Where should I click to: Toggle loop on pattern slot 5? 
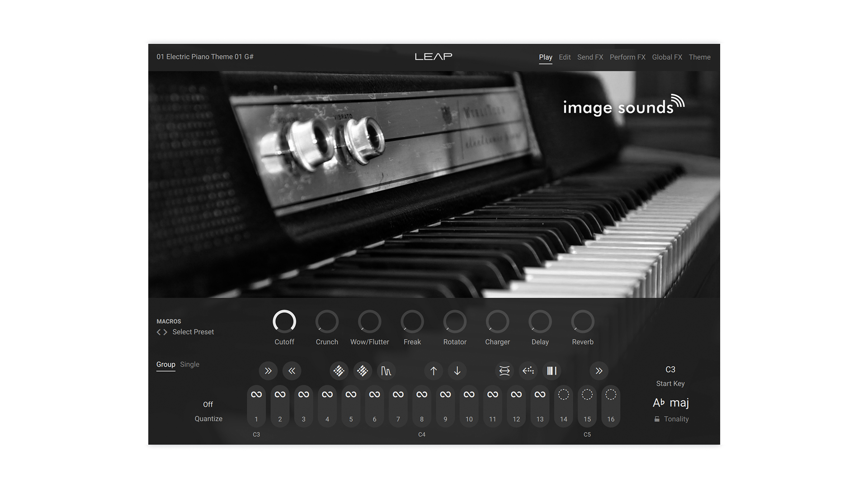point(350,394)
